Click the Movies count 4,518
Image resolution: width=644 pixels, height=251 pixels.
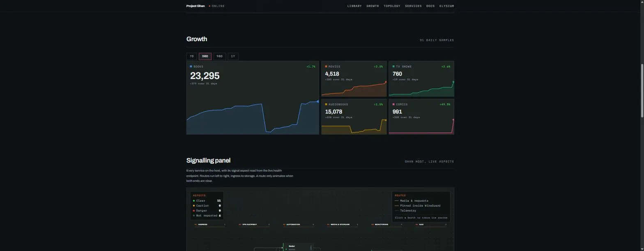coord(332,74)
